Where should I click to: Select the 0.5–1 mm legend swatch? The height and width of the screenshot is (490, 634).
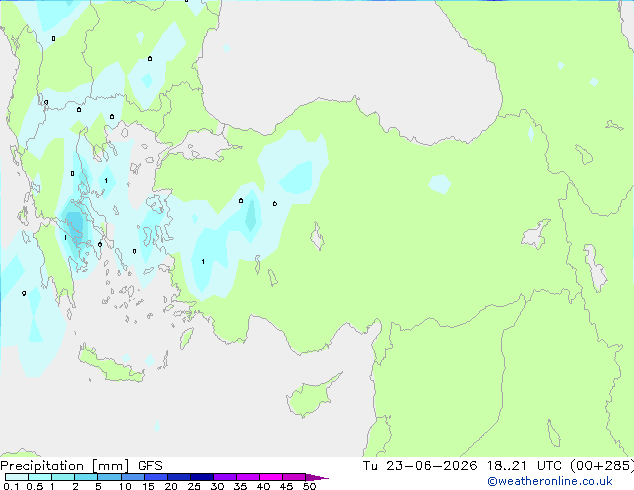(40, 477)
